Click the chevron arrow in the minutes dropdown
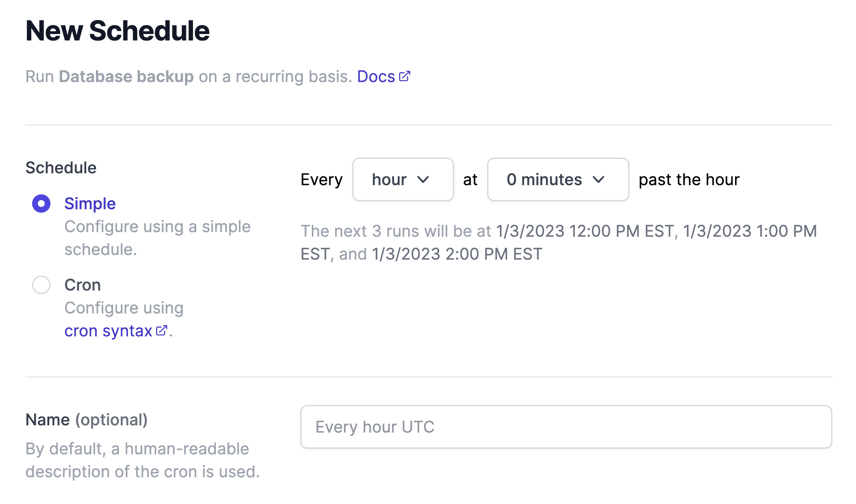856x504 pixels. (598, 179)
